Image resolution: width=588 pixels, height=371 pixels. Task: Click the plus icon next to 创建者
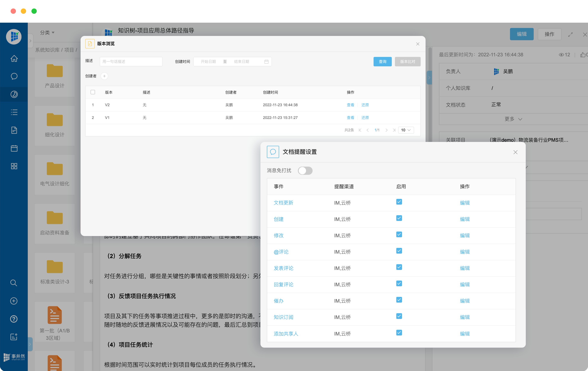(104, 76)
